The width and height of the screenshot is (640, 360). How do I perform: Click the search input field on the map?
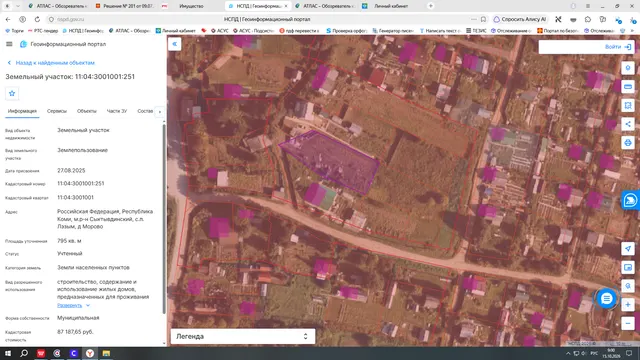571,47
